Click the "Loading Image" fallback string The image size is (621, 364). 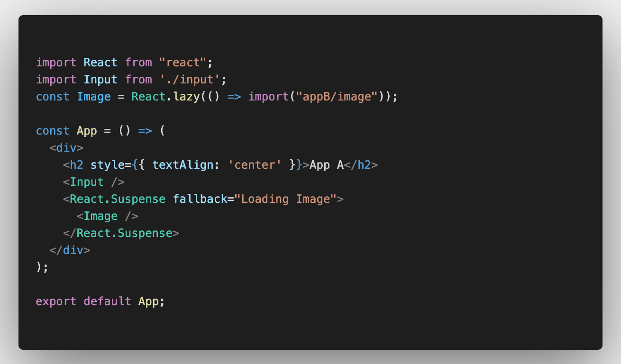pos(285,199)
